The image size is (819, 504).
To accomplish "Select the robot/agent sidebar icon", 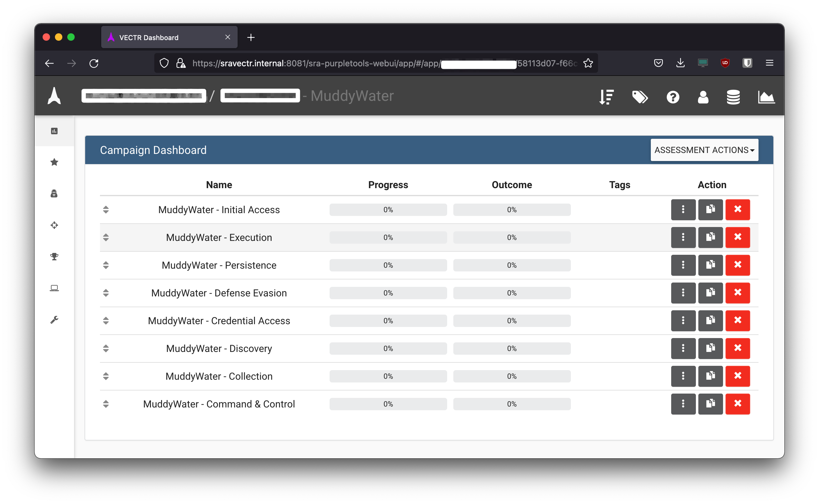I will click(54, 193).
